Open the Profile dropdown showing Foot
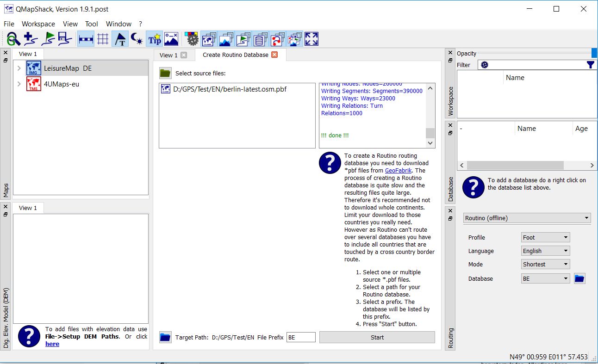Screen dimensions: 598x364 click(x=545, y=237)
